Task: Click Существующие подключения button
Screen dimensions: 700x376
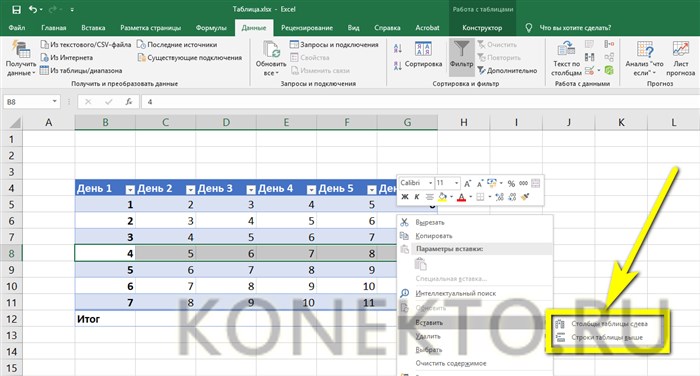Action: 190,58
